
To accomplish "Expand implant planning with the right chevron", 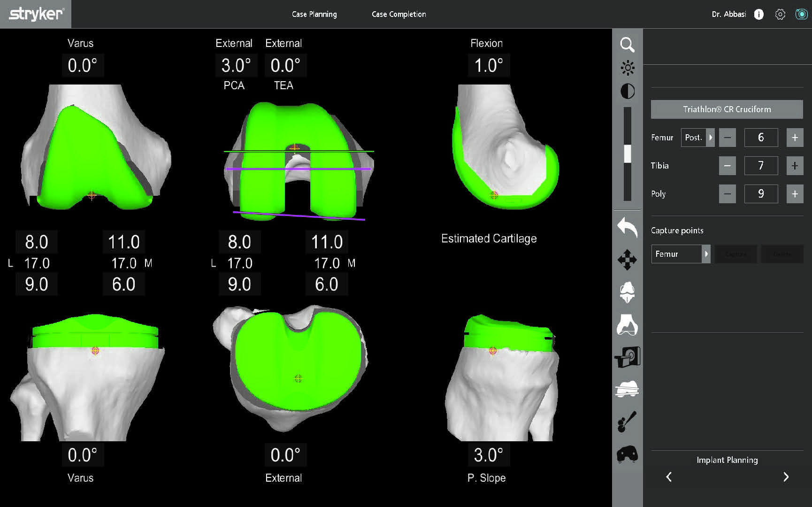I will click(786, 477).
